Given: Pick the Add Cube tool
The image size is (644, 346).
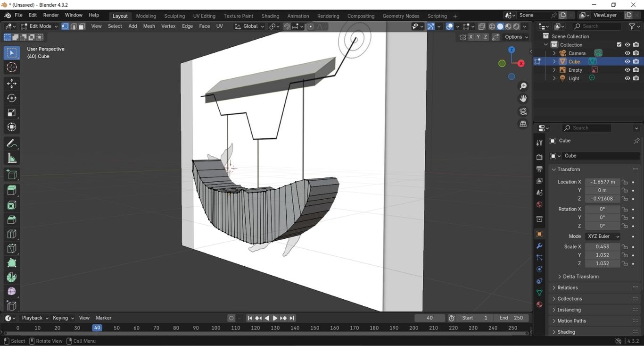Looking at the screenshot, I should pyautogui.click(x=12, y=175).
